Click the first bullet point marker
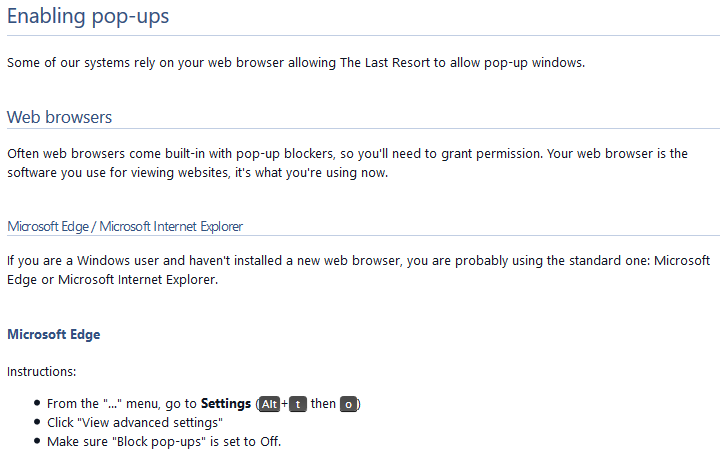 [37, 404]
